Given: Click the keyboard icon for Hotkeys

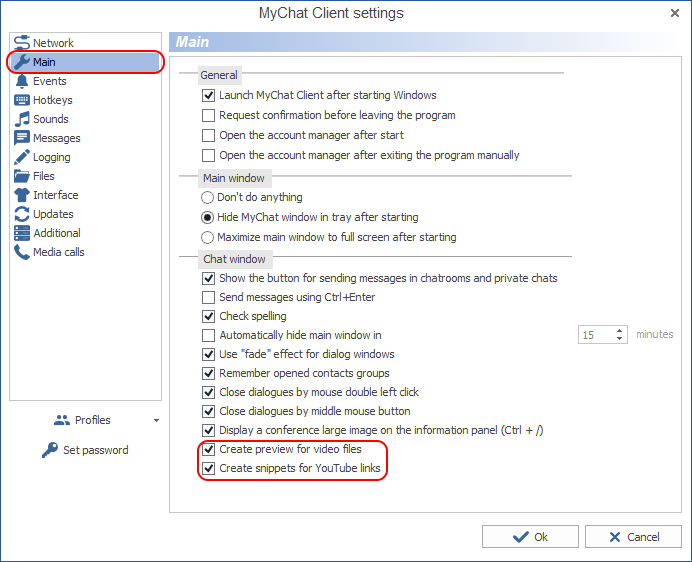Looking at the screenshot, I should [x=22, y=100].
